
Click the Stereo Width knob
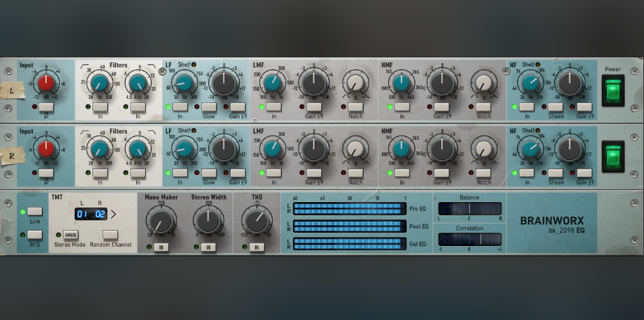pos(208,221)
